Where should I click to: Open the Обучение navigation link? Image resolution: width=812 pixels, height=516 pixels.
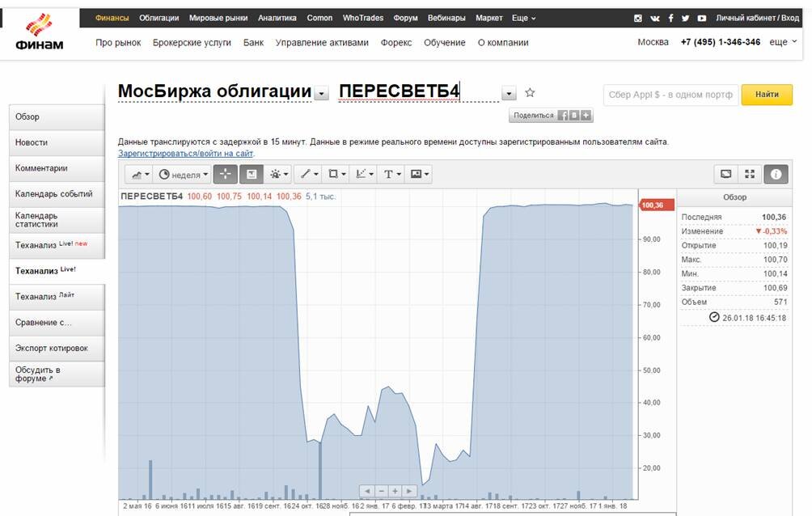(444, 43)
